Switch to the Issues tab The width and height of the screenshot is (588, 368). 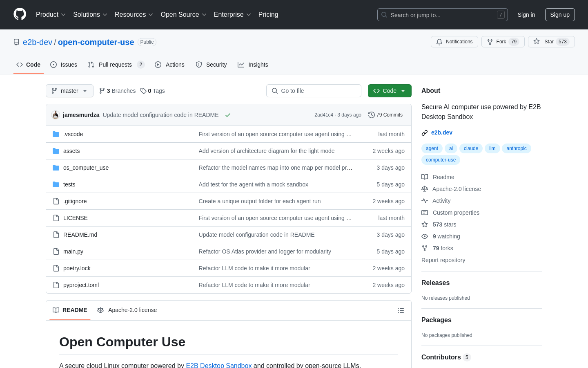tap(64, 65)
